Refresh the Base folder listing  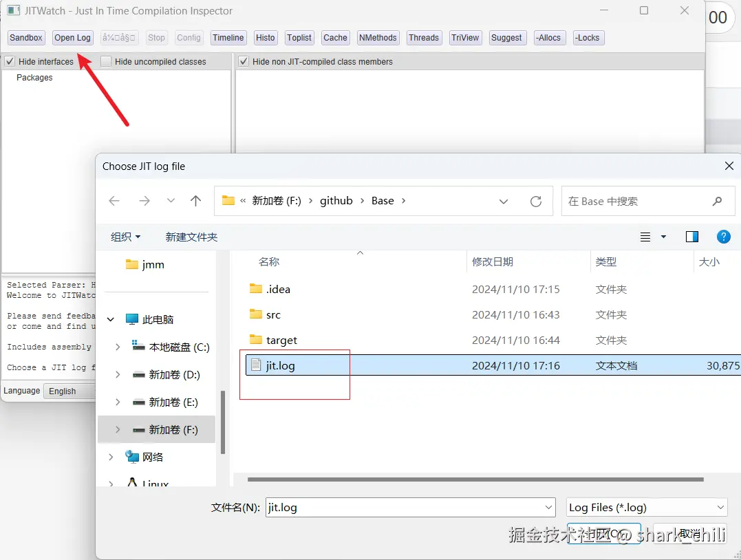pos(536,202)
